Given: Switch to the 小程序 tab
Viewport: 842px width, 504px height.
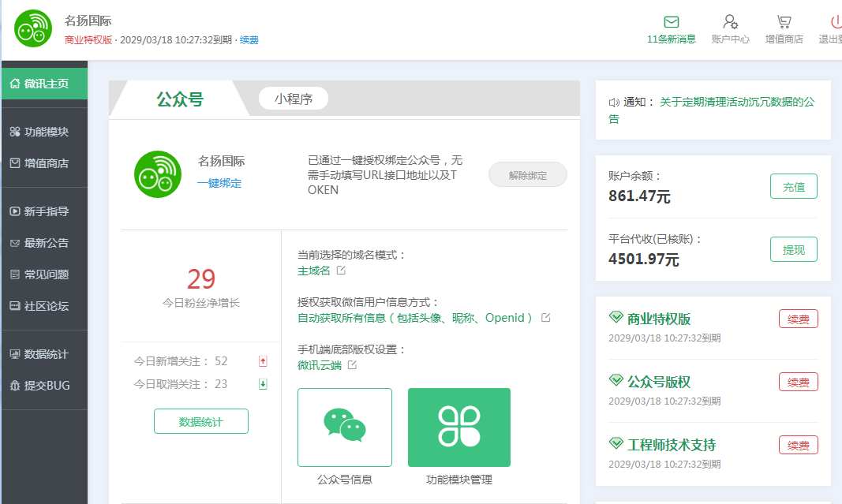Looking at the screenshot, I should [x=293, y=99].
